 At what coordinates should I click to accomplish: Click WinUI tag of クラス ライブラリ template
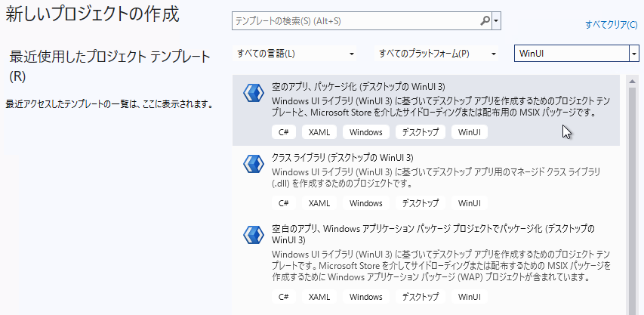tap(470, 203)
